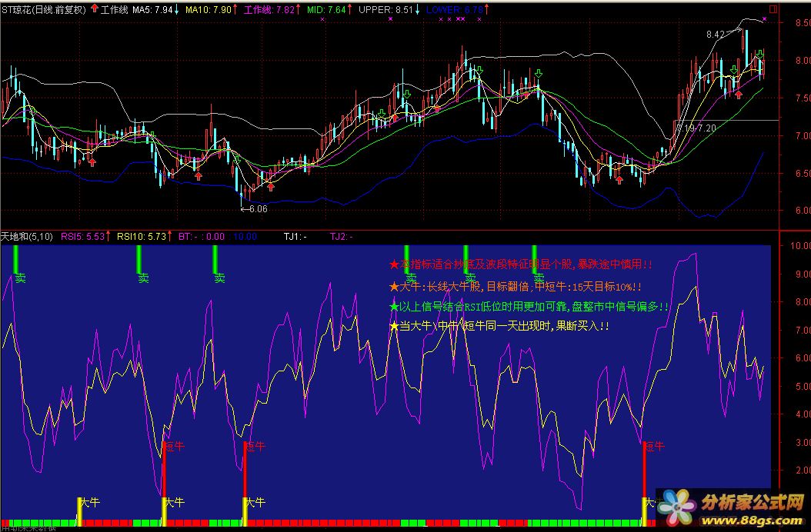This screenshot has height=532, width=811.
Task: Click the blue 10.00 value in indicator header
Action: 245,237
